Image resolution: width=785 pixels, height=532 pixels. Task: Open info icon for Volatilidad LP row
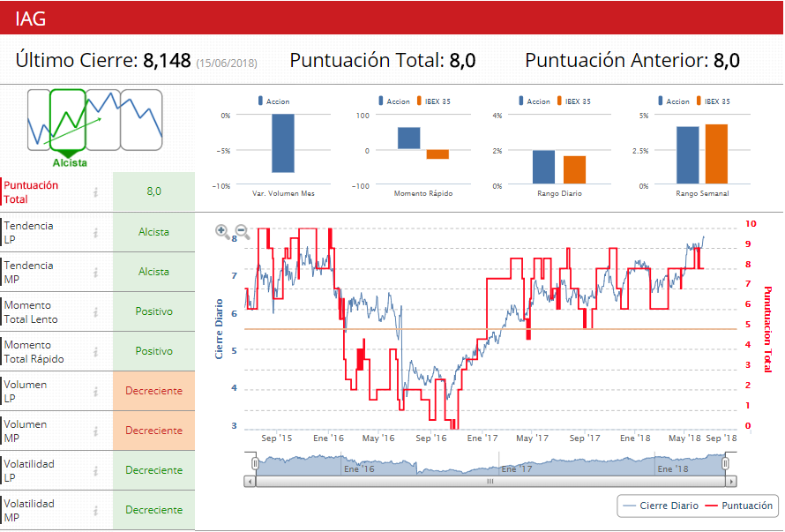pyautogui.click(x=95, y=470)
